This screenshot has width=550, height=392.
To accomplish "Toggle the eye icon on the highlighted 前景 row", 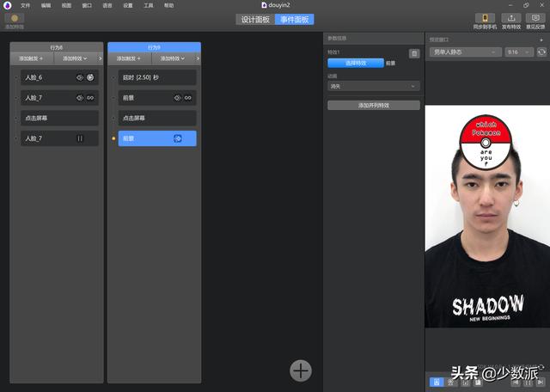I will pyautogui.click(x=178, y=138).
